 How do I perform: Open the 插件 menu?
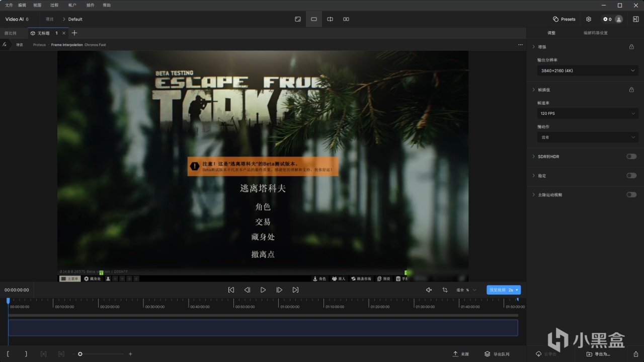pos(91,5)
